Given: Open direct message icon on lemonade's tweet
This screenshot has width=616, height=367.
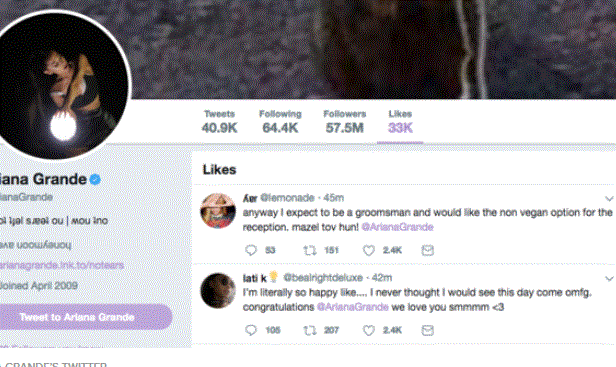Looking at the screenshot, I should point(427,250).
